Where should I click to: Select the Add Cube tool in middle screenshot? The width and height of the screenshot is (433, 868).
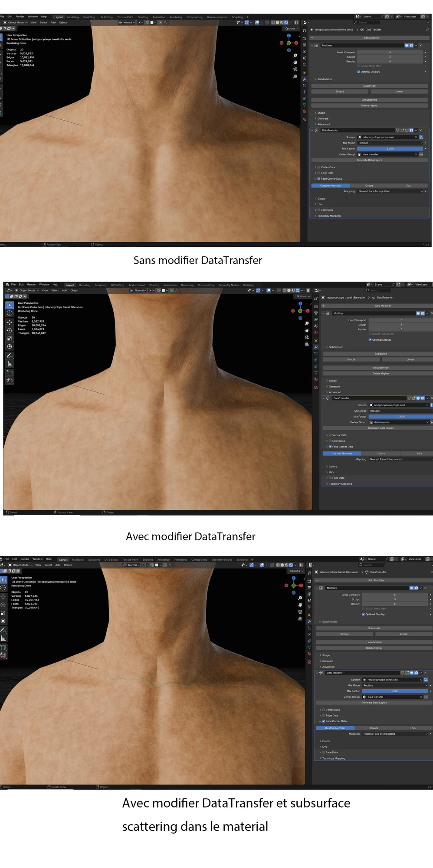(x=10, y=373)
